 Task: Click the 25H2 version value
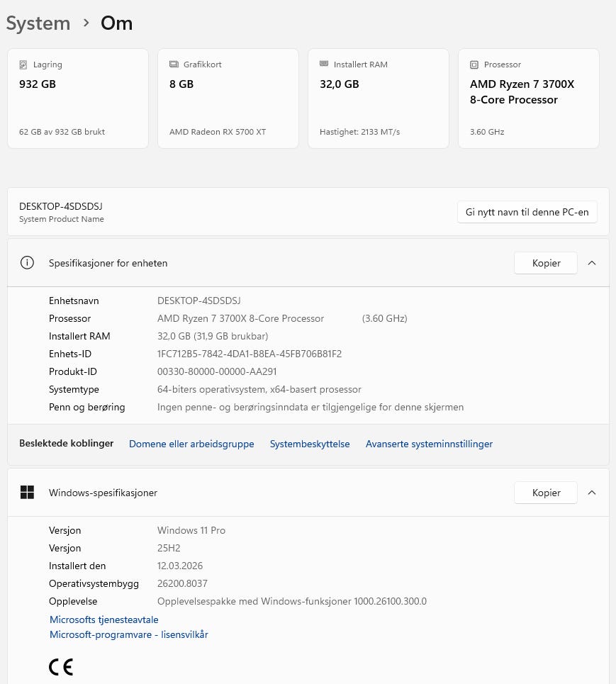click(169, 548)
